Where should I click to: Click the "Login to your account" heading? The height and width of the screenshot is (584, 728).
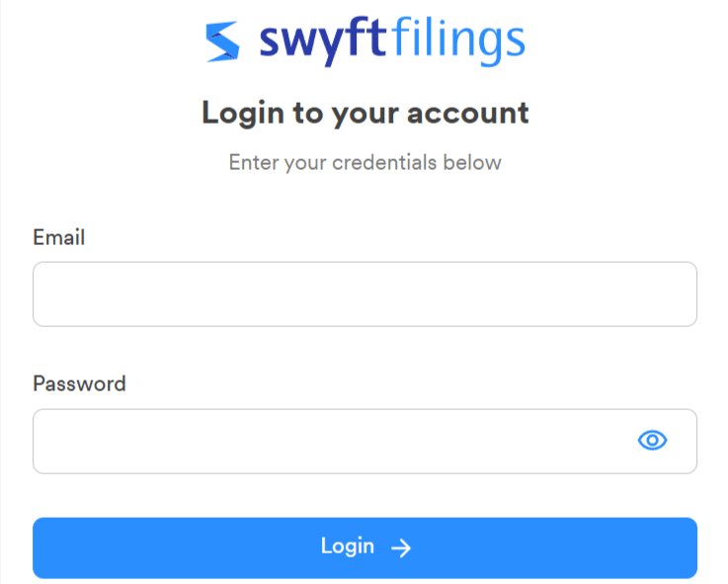click(x=364, y=113)
